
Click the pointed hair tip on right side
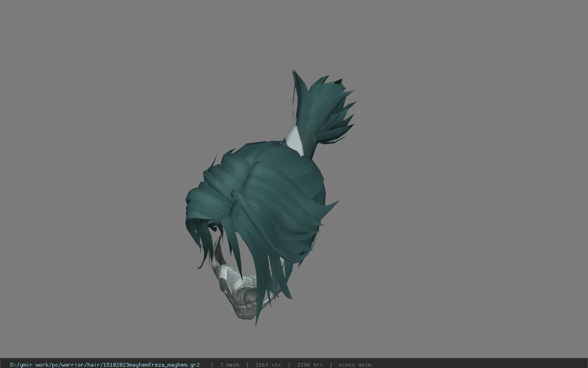(x=332, y=207)
